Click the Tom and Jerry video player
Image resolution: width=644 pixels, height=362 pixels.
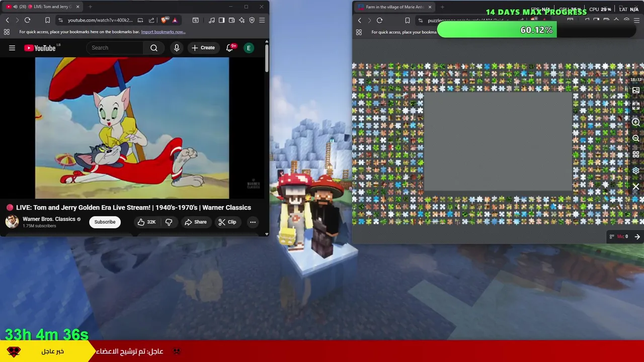click(x=132, y=128)
